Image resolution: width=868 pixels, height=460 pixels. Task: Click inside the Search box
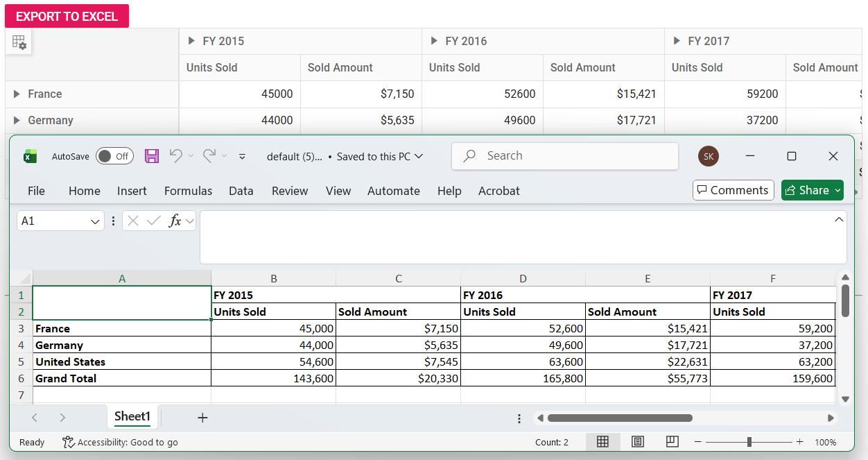tap(564, 155)
